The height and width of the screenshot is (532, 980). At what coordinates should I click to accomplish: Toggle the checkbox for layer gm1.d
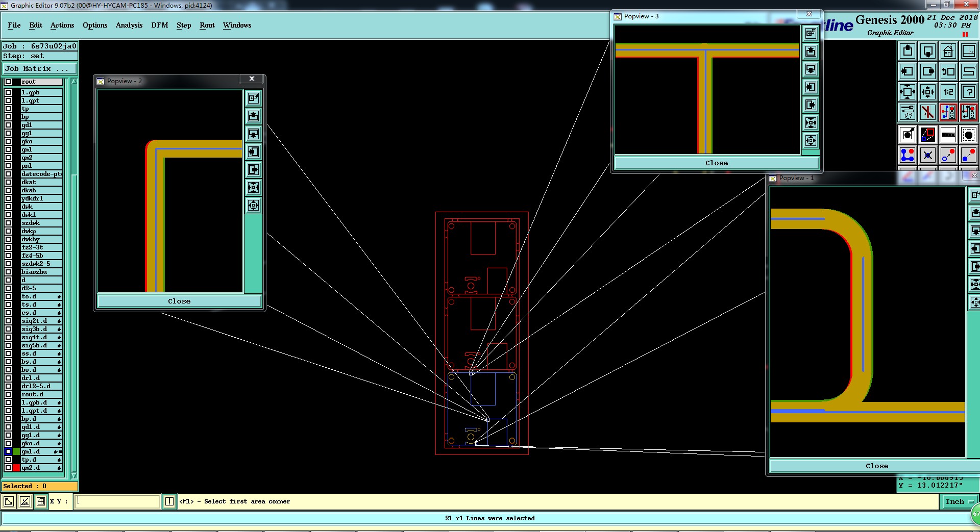8,451
